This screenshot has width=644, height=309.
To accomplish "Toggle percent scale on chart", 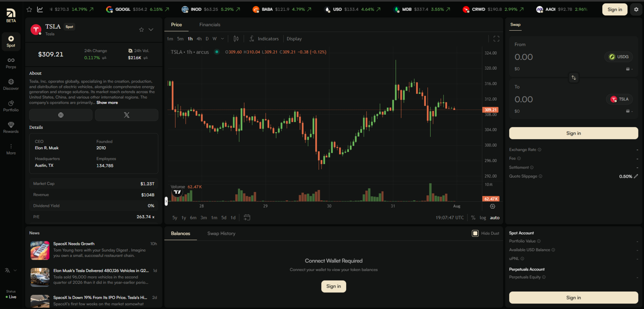I will tap(473, 218).
